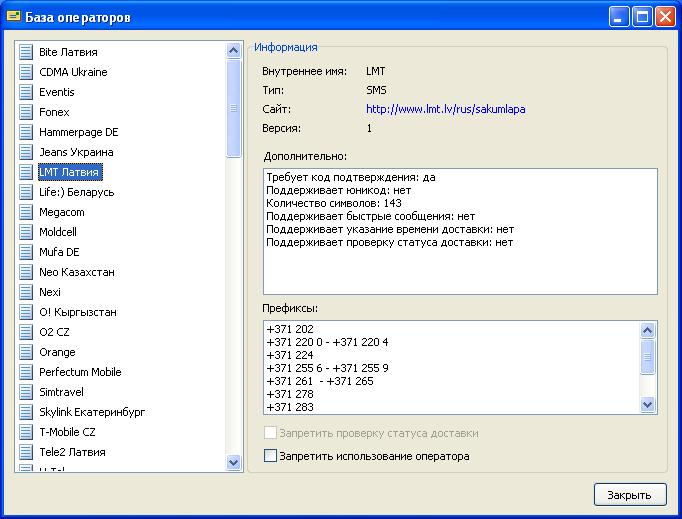Click the Количество символов: 143 line
The width and height of the screenshot is (682, 519).
coord(334,203)
